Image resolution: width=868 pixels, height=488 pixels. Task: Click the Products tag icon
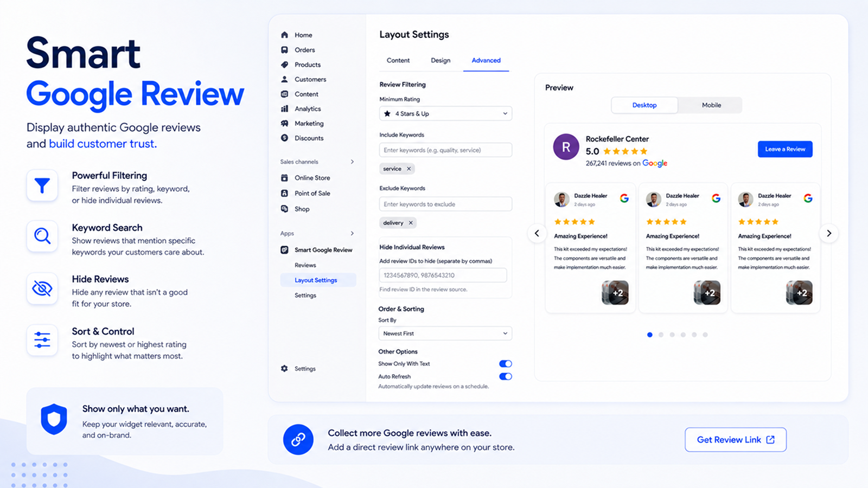[284, 65]
